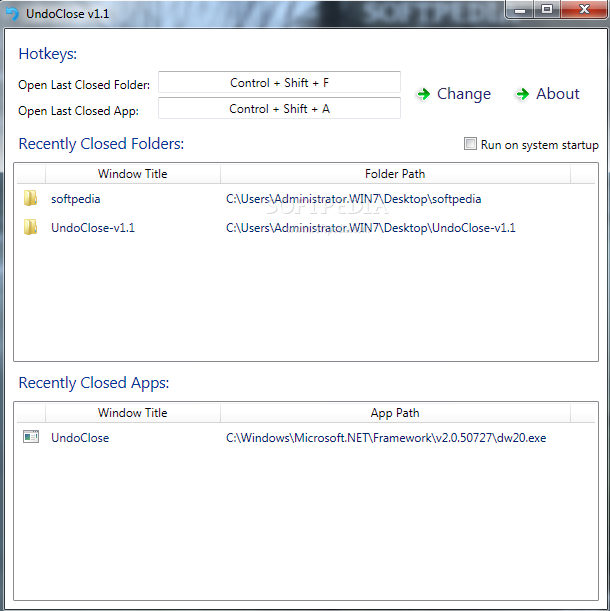
Task: Click the Open Last Closed Folder hotkey field
Action: [279, 82]
